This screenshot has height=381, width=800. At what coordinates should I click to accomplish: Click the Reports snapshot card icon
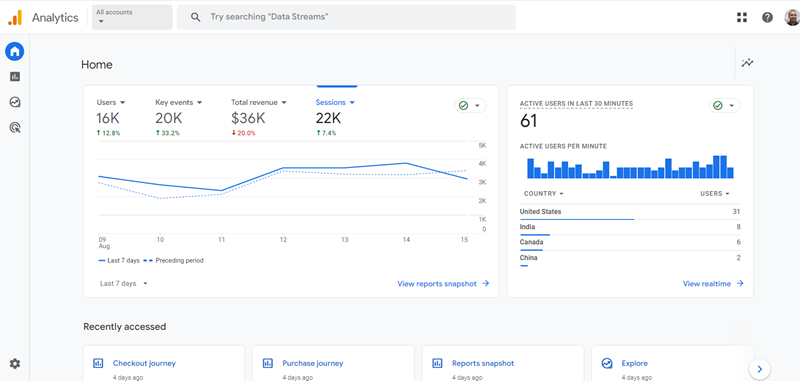point(437,363)
